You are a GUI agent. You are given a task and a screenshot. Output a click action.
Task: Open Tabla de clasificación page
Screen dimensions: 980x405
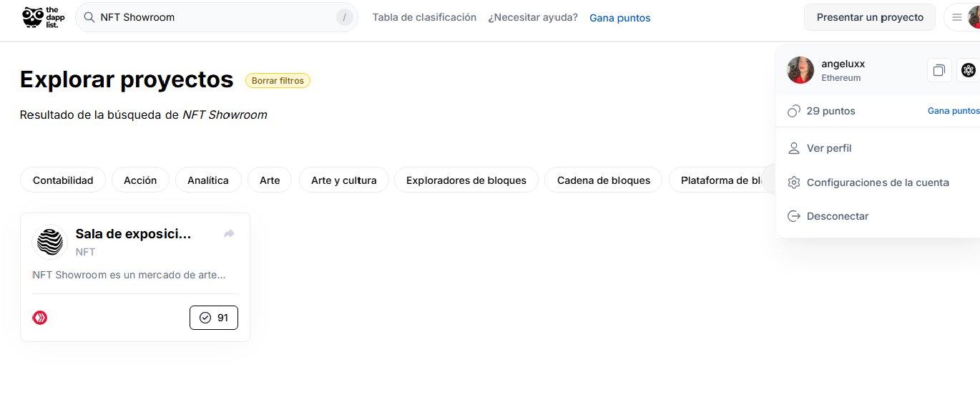pyautogui.click(x=424, y=17)
